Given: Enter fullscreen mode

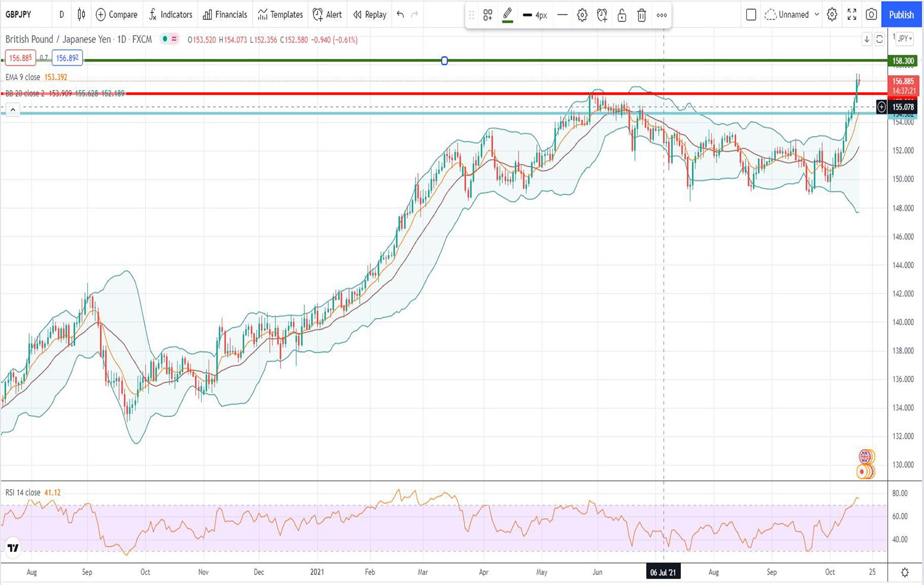Looking at the screenshot, I should click(x=851, y=15).
